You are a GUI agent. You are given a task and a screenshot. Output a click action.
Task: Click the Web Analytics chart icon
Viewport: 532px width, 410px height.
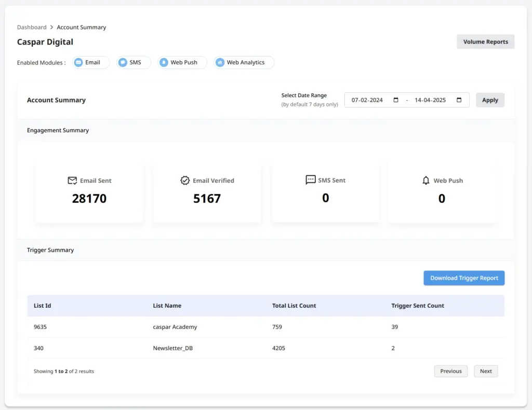[x=220, y=62]
